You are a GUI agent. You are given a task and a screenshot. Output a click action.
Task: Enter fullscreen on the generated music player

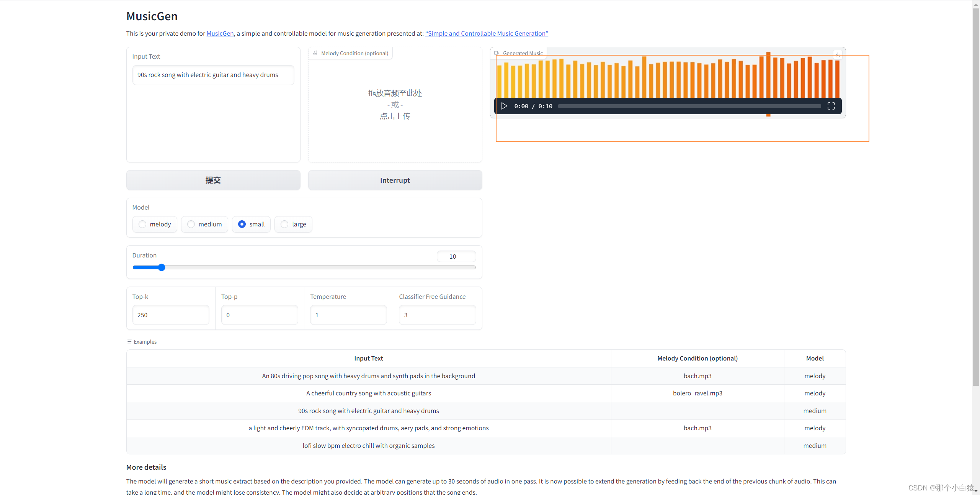[831, 106]
